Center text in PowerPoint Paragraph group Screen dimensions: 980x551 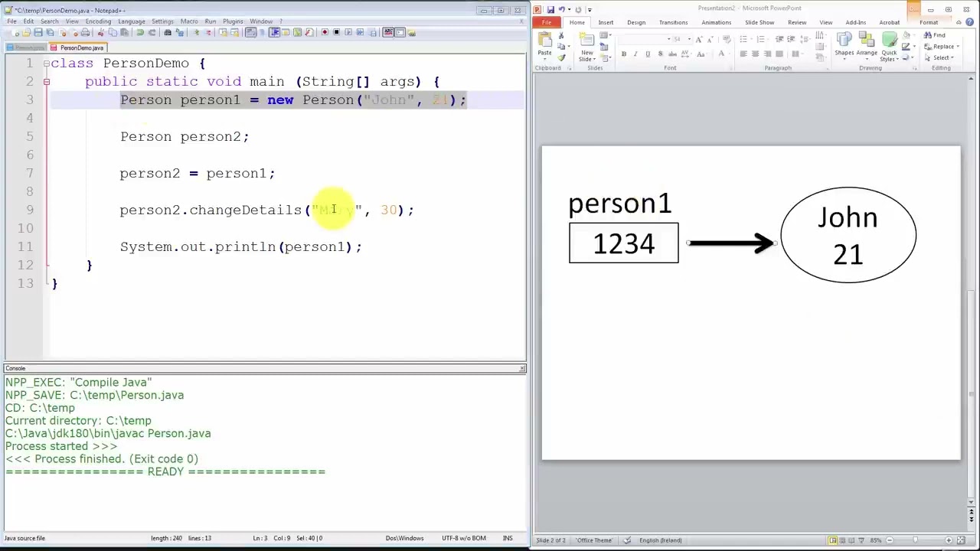pyautogui.click(x=755, y=54)
